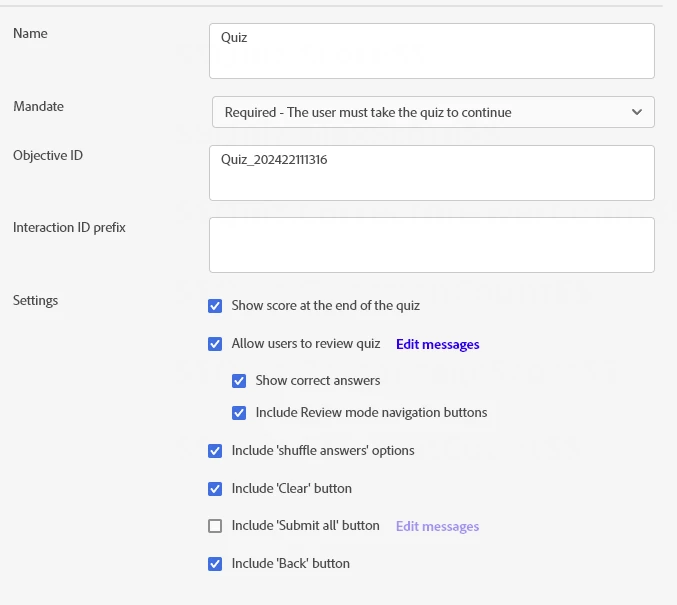Click the 'Show correct answers' label text
677x605 pixels.
[317, 381]
